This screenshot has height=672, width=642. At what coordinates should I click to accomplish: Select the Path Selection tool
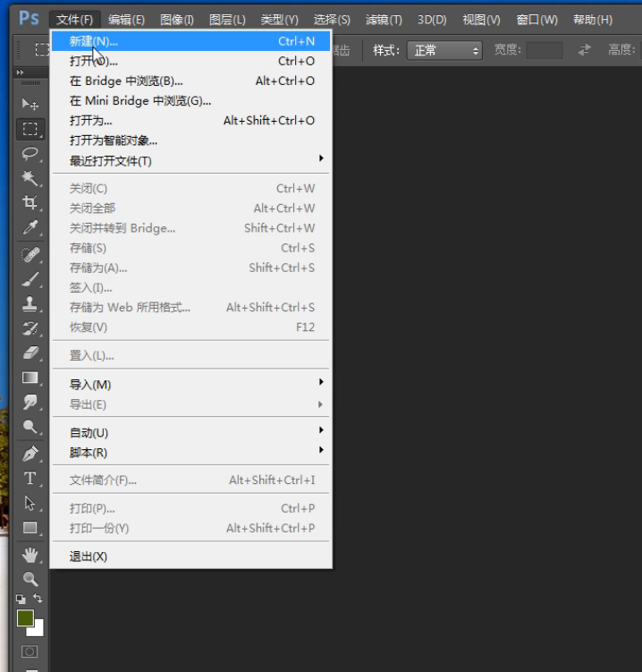pyautogui.click(x=30, y=503)
